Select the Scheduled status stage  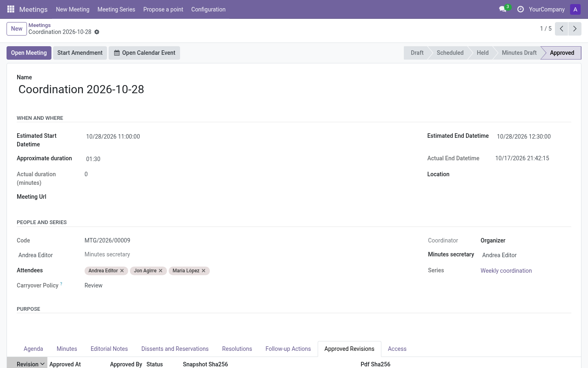click(x=450, y=53)
